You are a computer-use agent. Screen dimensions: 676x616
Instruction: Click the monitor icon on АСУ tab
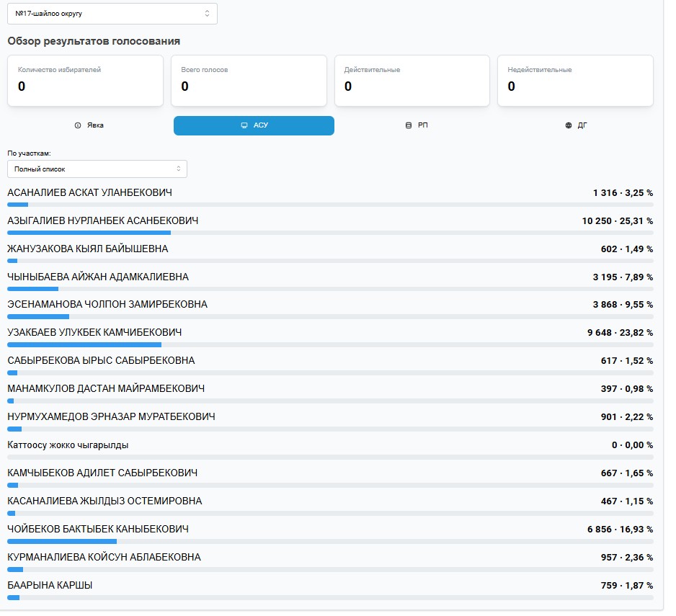coord(244,125)
